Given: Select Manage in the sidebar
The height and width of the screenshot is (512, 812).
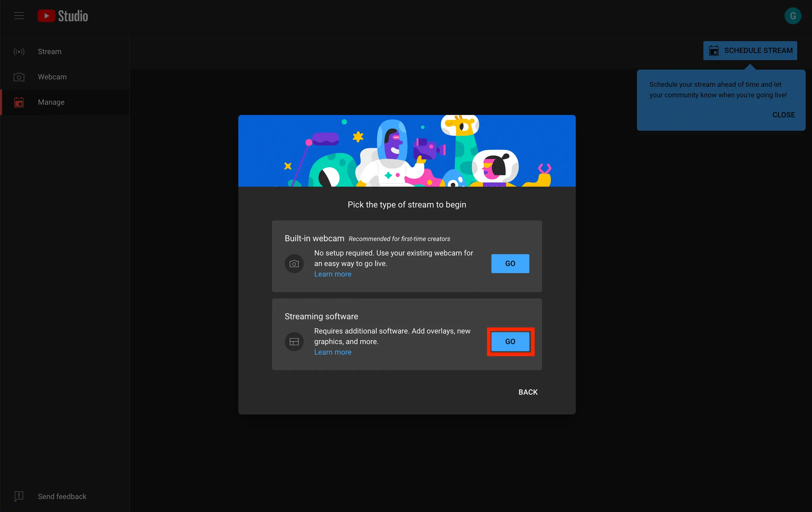Looking at the screenshot, I should (65, 102).
